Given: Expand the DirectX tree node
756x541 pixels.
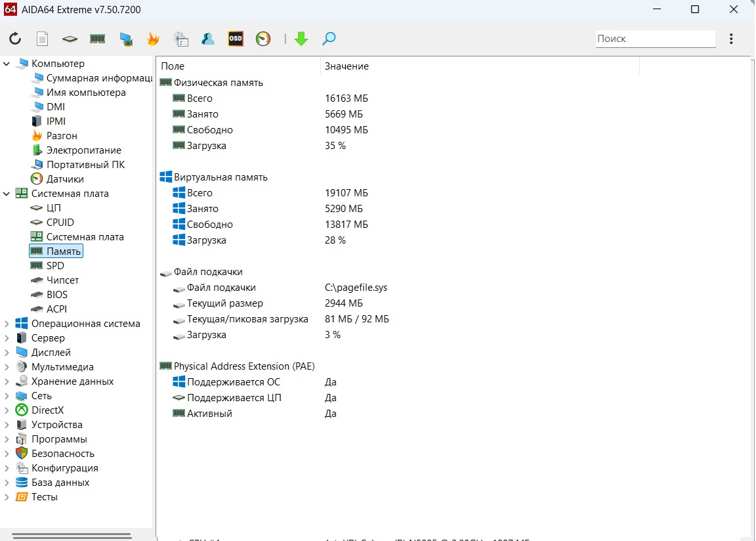Looking at the screenshot, I should (x=7, y=411).
